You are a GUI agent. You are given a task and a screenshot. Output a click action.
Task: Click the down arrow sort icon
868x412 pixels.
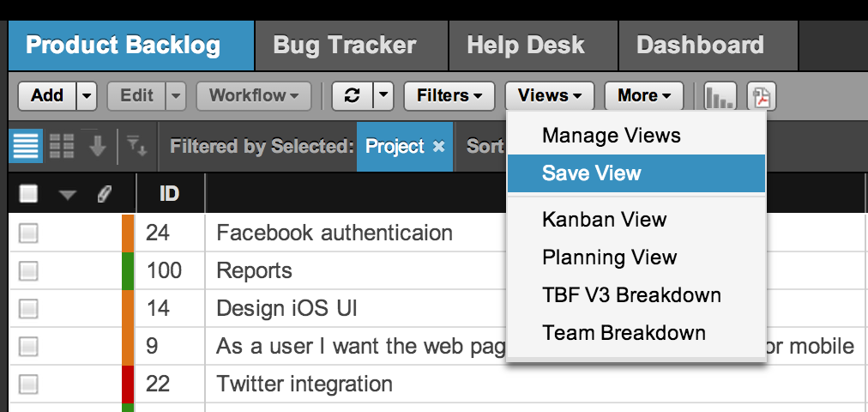(98, 146)
